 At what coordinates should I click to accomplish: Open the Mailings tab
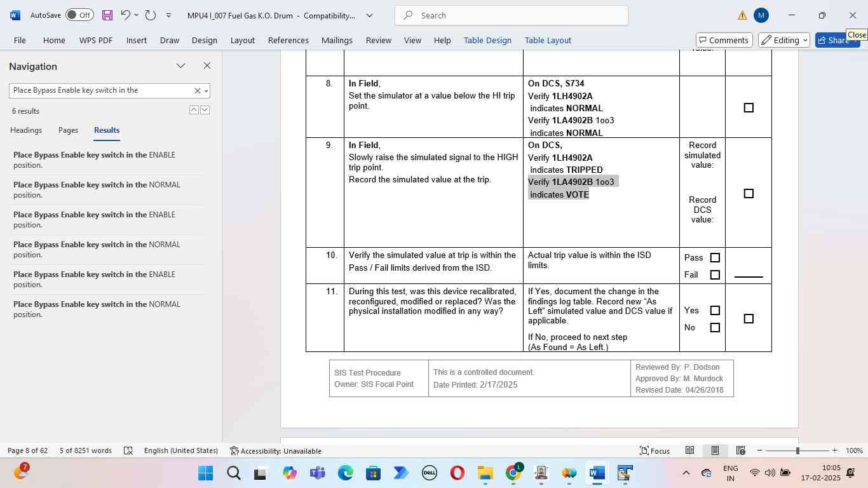pyautogui.click(x=337, y=40)
